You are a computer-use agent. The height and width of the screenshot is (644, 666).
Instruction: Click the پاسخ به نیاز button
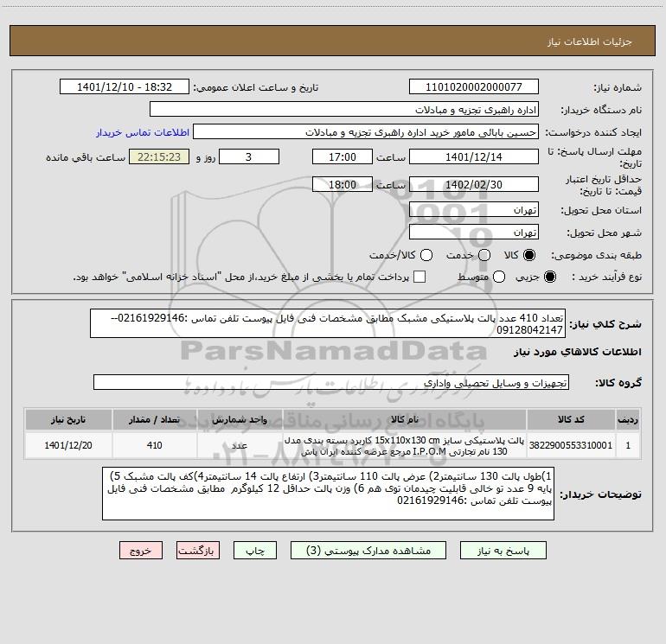pos(503,551)
